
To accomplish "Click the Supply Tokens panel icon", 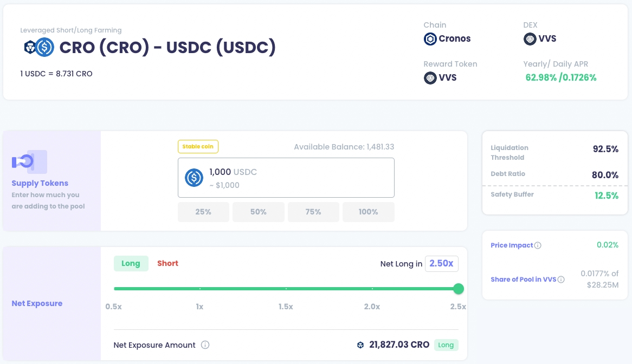I will tap(29, 161).
